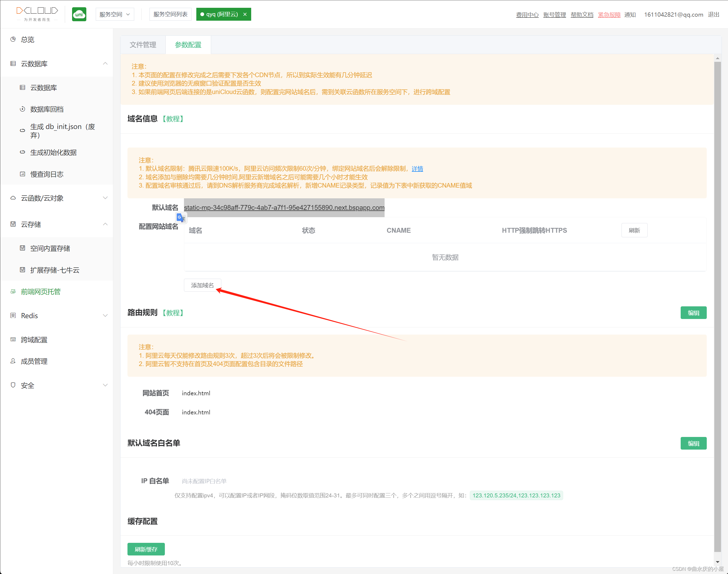This screenshot has height=574, width=728.
Task: Collapse the 云存储 menu group
Action: pos(105,224)
